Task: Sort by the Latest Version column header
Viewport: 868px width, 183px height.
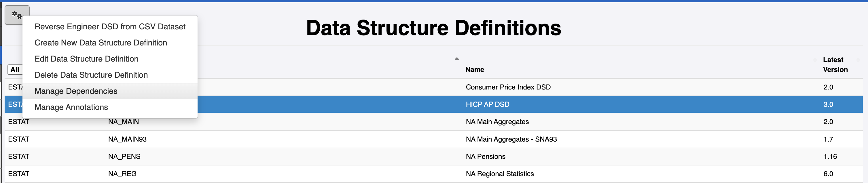Action: [835, 64]
